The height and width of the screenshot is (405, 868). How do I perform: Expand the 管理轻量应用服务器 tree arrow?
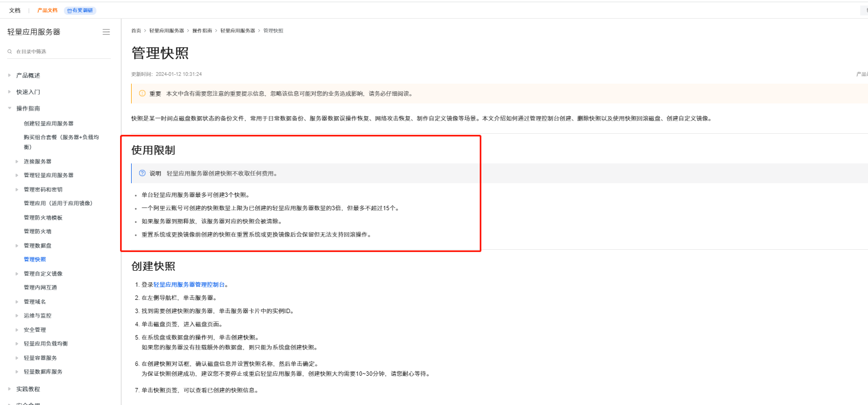tap(17, 175)
